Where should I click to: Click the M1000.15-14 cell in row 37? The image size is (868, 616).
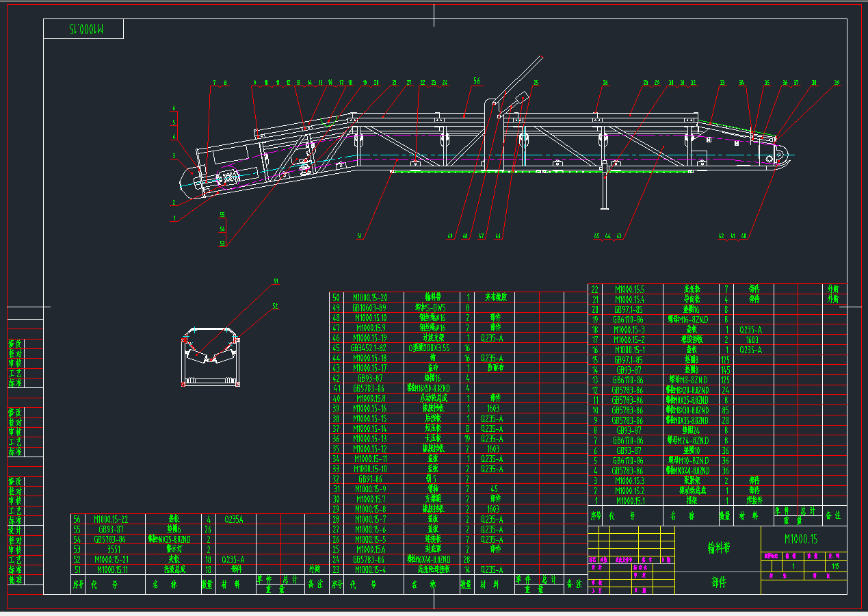[x=370, y=428]
